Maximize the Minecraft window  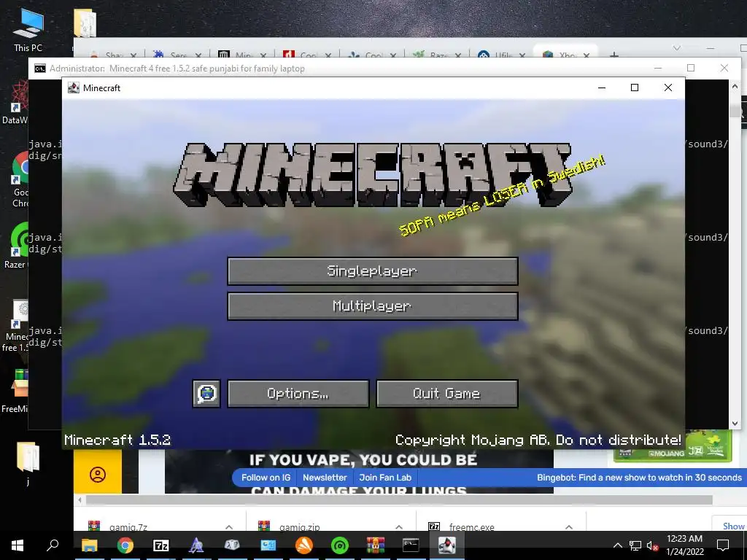pos(635,87)
